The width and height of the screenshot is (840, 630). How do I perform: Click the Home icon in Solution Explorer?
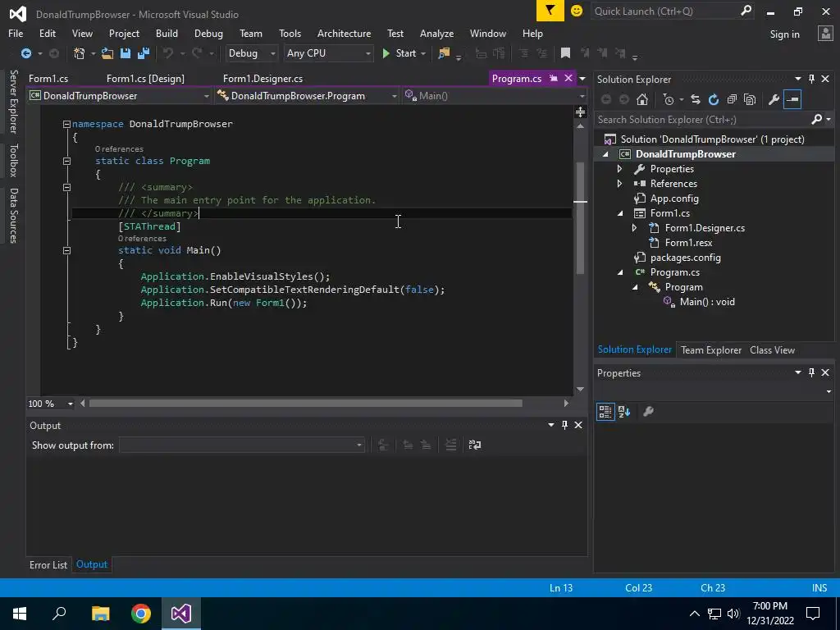tap(641, 99)
